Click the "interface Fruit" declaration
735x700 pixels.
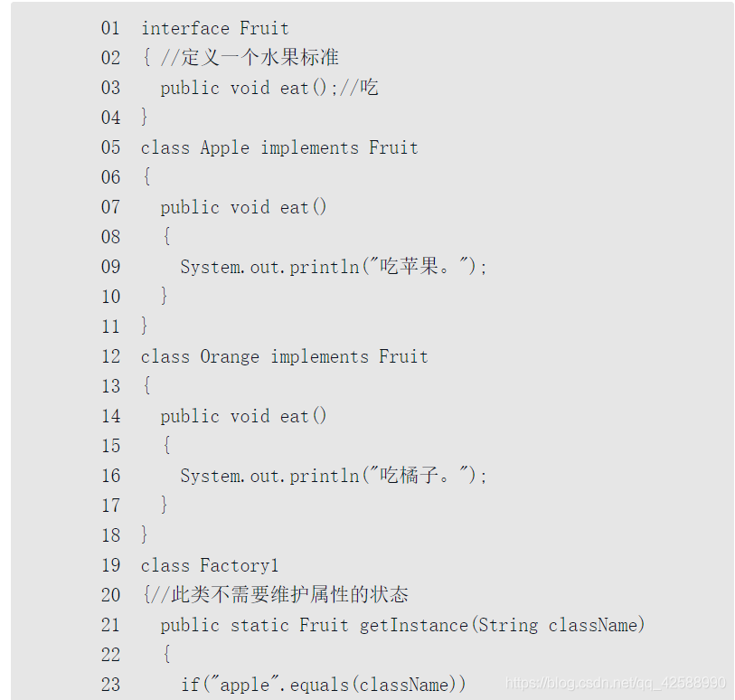click(214, 28)
